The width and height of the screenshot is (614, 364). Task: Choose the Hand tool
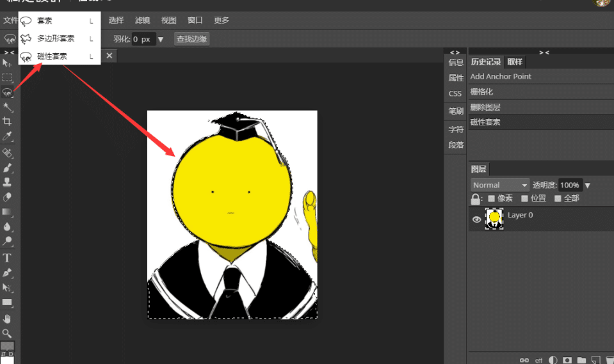[x=7, y=319]
